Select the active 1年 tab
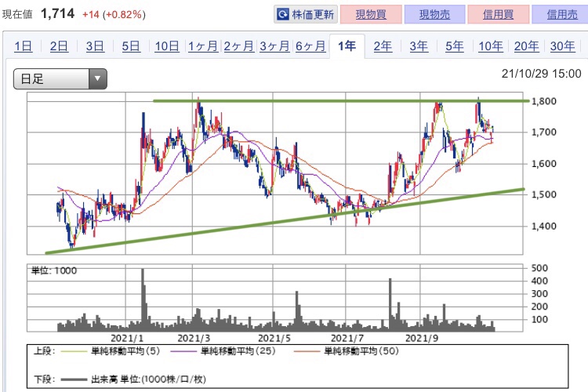The image size is (588, 392). pyautogui.click(x=347, y=46)
